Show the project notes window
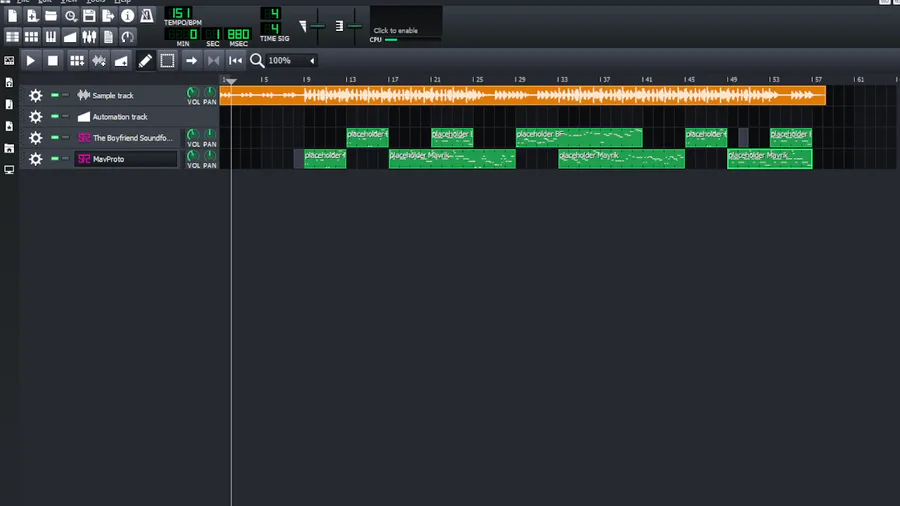 [108, 37]
